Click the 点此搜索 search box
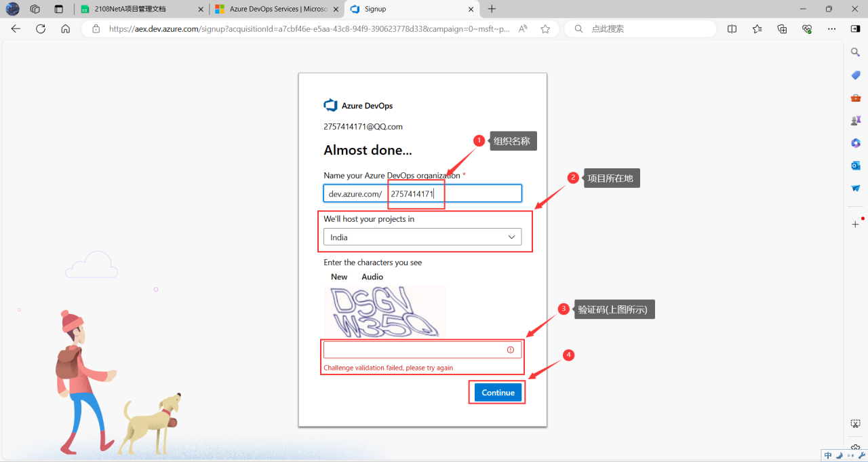Viewport: 868px width, 462px height. pyautogui.click(x=640, y=28)
